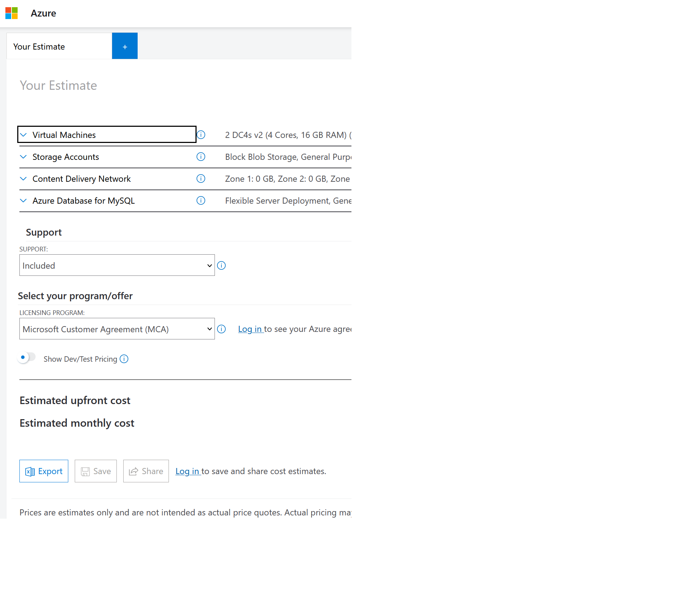700x607 pixels.
Task: Click 'Block Blob Storage, General Purpose' summary
Action: click(x=288, y=157)
